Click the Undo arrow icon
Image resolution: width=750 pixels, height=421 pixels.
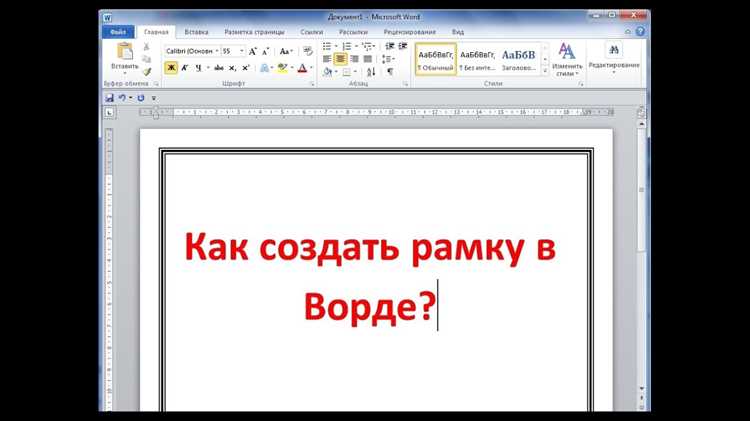click(x=122, y=97)
